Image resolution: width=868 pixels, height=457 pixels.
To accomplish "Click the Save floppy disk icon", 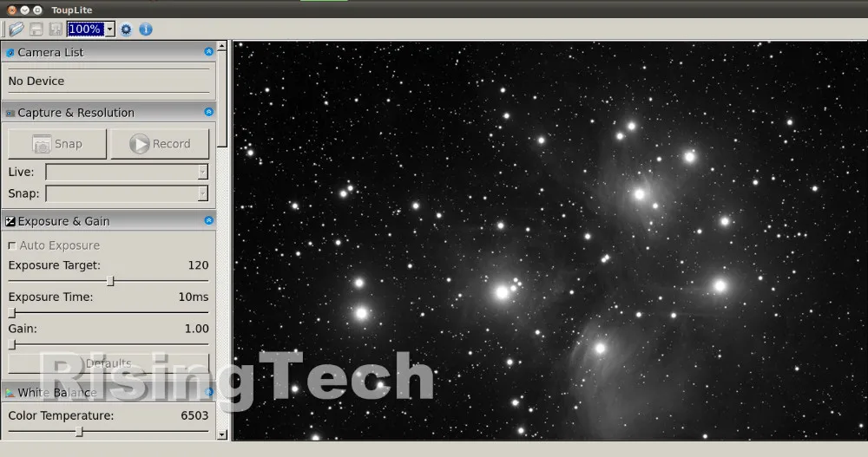I will click(36, 29).
